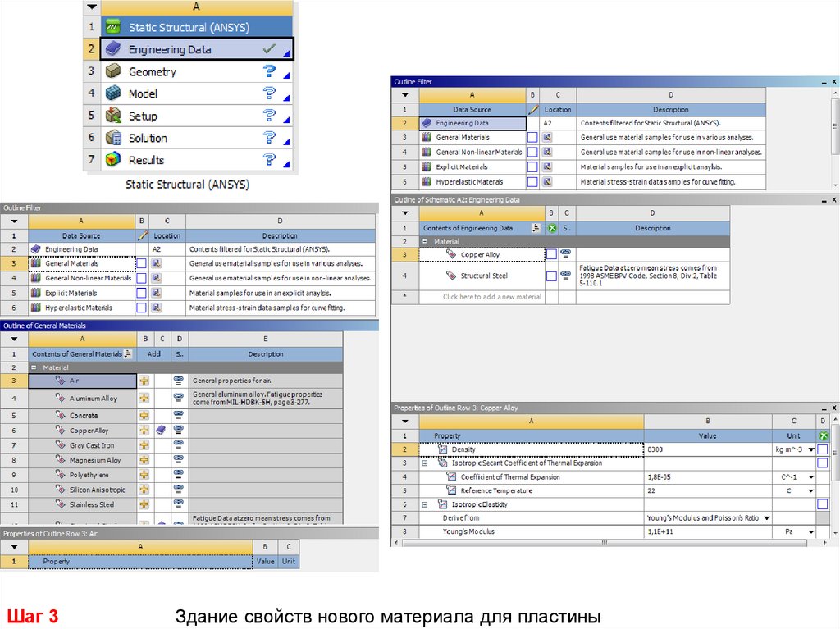The width and height of the screenshot is (840, 629).
Task: Click source icon of Copper Alloy in Engineering Data outline
Action: click(565, 253)
